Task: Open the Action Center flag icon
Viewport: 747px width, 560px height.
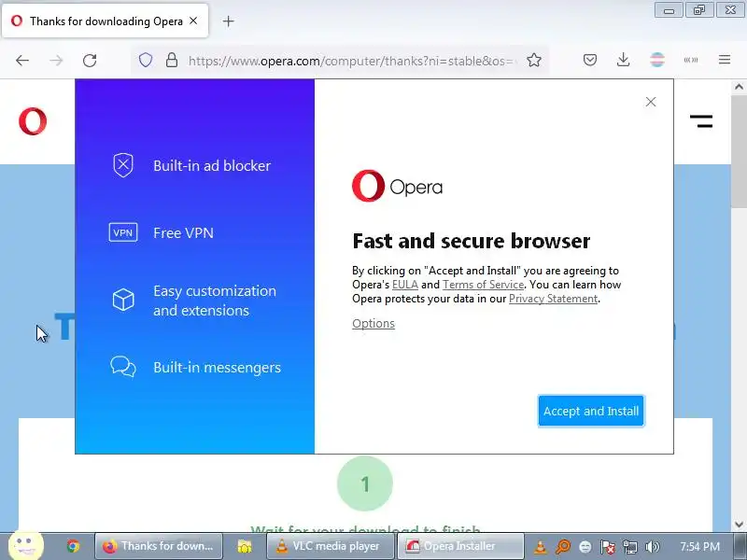Action: click(608, 547)
